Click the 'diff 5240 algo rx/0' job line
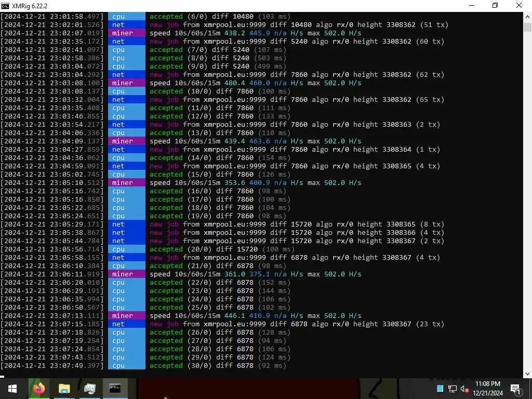 297,42
